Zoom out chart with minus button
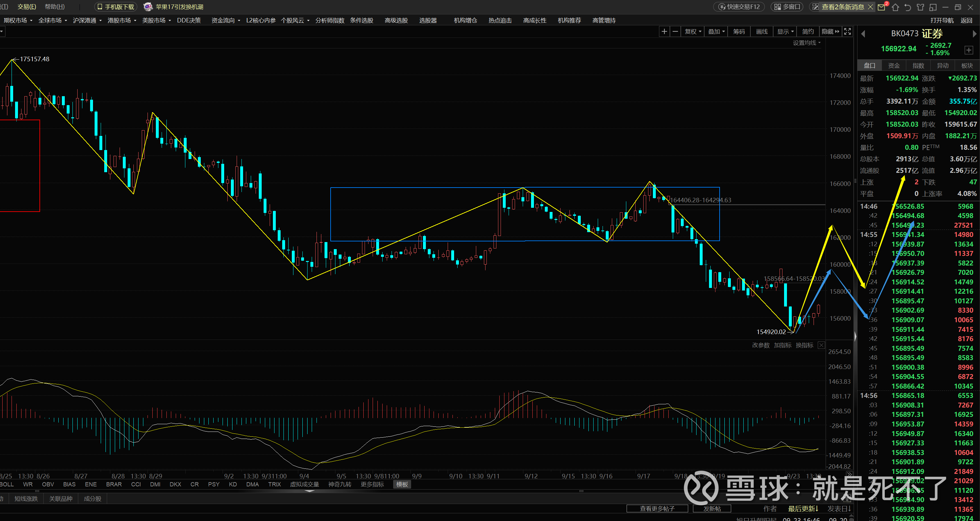Image resolution: width=980 pixels, height=521 pixels. (x=675, y=31)
